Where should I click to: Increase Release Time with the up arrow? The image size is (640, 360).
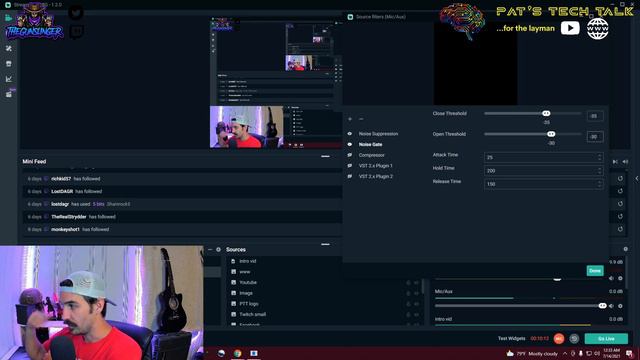599,182
